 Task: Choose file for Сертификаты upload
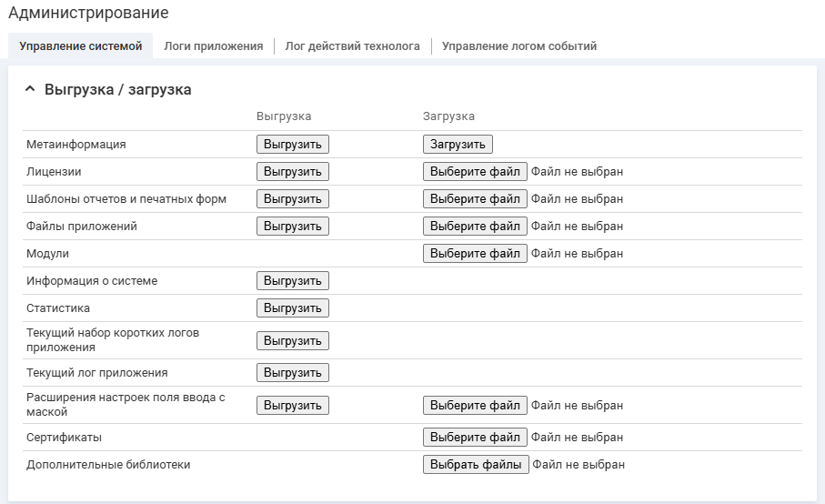pyautogui.click(x=475, y=438)
